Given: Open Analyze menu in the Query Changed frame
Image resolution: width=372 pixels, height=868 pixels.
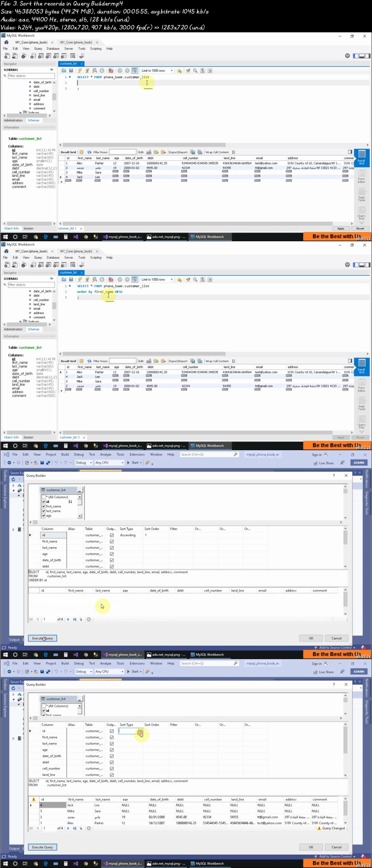Looking at the screenshot, I should coord(106,663).
